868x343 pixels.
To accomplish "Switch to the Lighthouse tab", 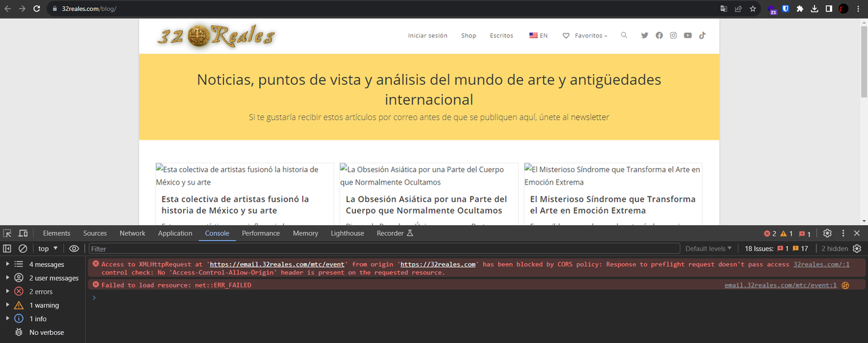I will coord(347,233).
